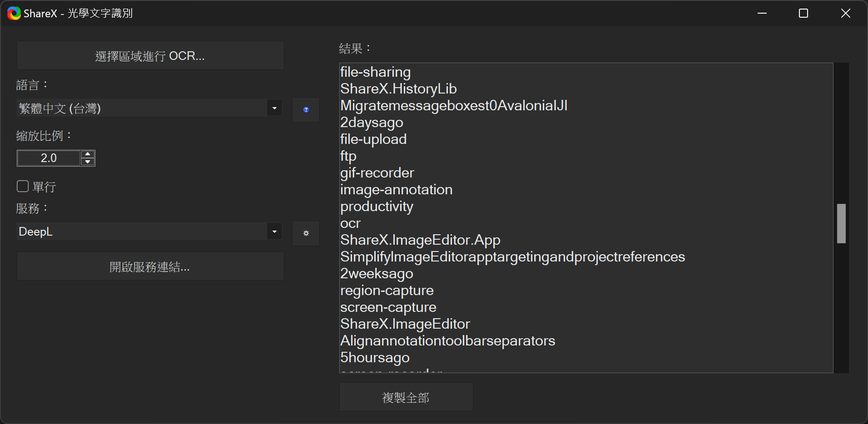Open the DeepL service dropdown
This screenshot has width=868, height=424.
274,232
